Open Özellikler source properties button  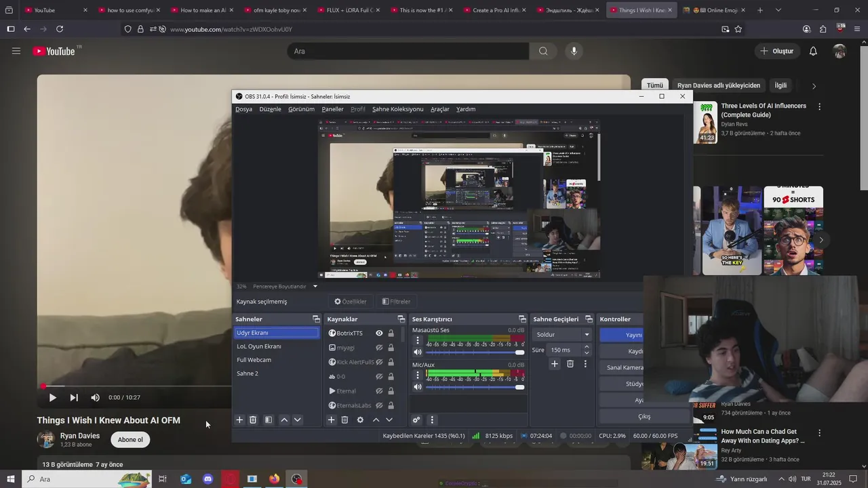click(351, 302)
